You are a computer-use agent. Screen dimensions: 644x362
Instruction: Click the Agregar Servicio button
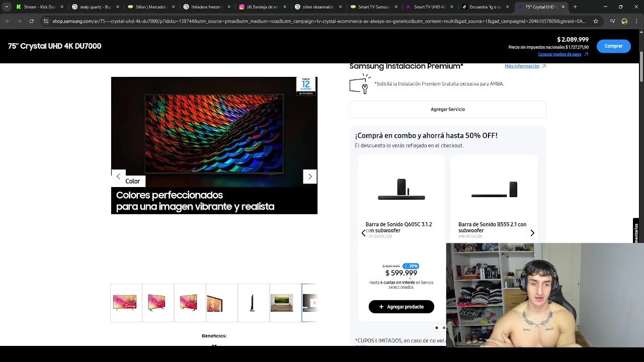(448, 109)
